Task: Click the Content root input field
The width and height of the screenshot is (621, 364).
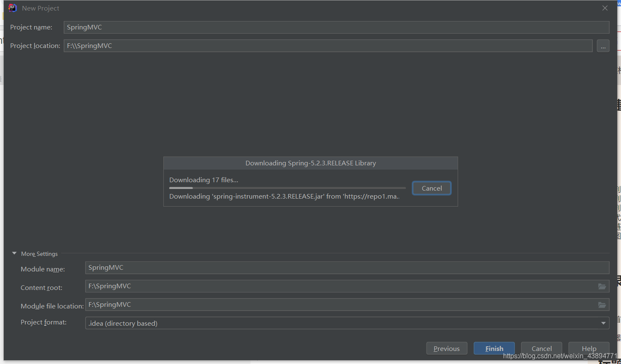Action: (x=347, y=286)
